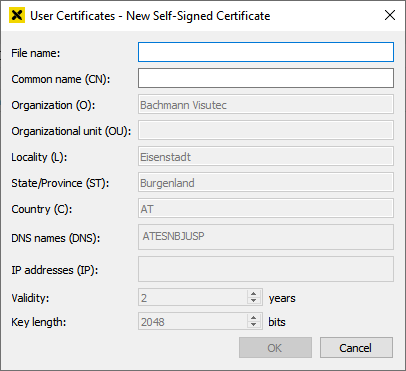Click the 'Organizational unit (OU):' label
The image size is (406, 371).
71,131
